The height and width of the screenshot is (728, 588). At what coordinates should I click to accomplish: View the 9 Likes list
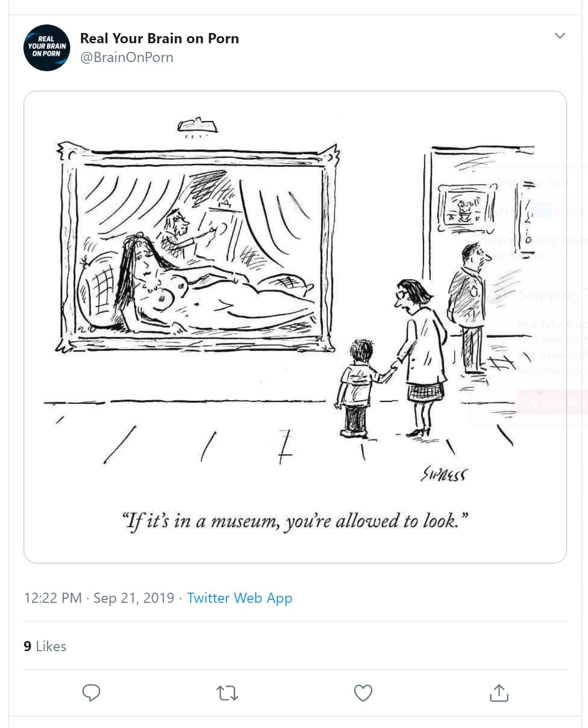click(x=45, y=646)
